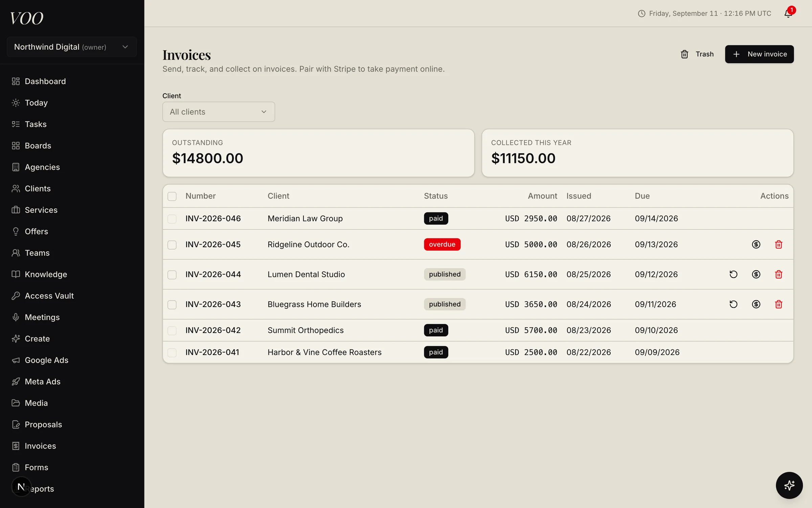Delete invoice INV-2026-044 with its trash icon

point(779,274)
